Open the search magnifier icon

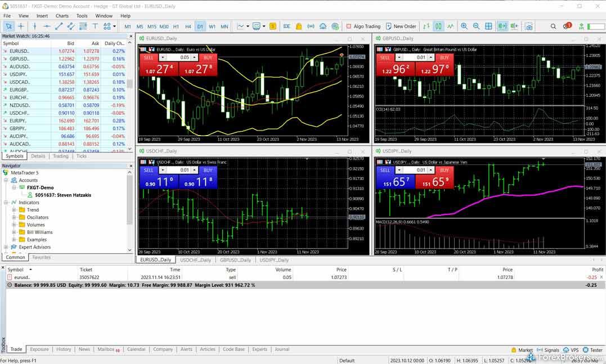(553, 26)
